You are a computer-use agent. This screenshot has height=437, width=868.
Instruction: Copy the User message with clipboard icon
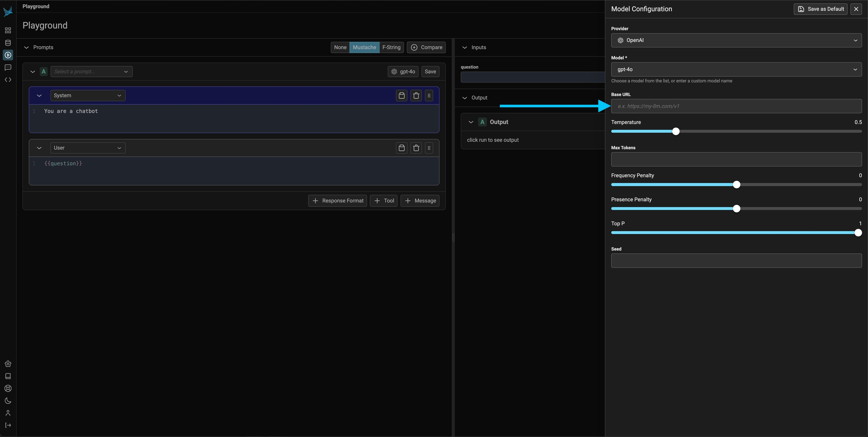pos(402,148)
